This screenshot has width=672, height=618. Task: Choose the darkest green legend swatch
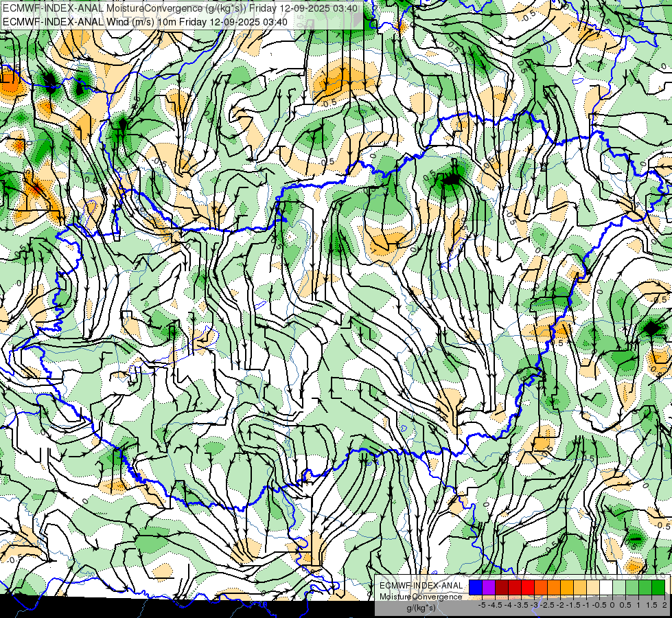tap(658, 587)
